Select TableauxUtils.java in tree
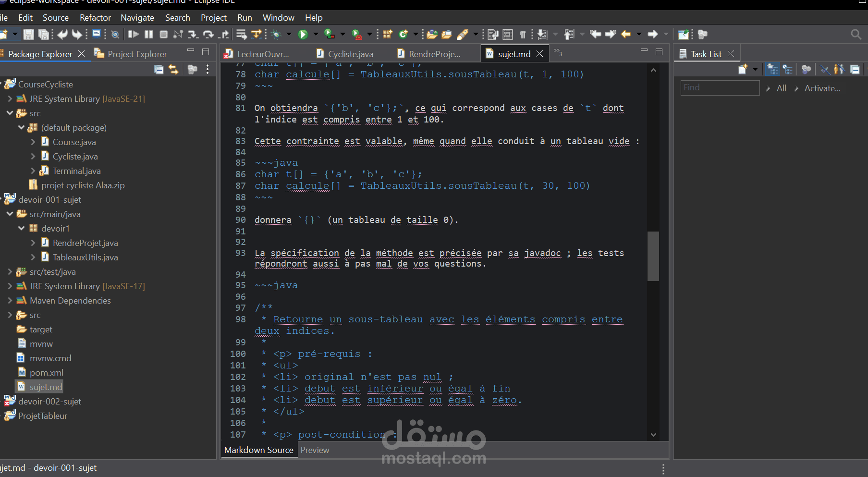868x477 pixels. click(x=85, y=257)
